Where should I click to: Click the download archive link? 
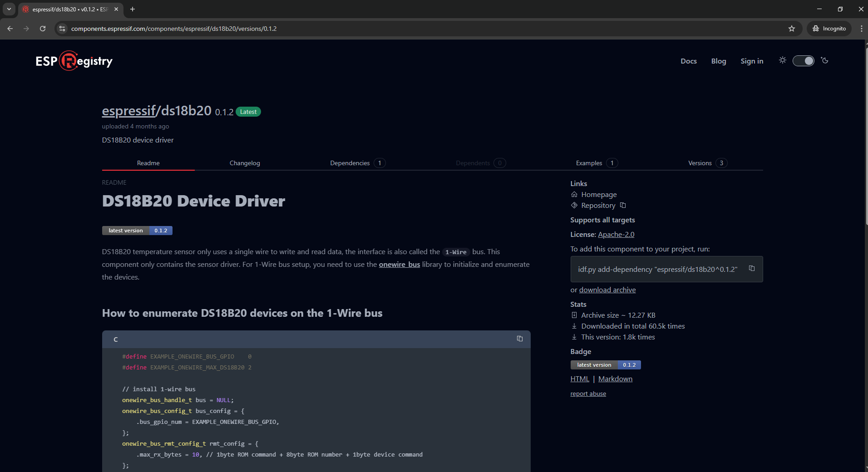pyautogui.click(x=607, y=290)
